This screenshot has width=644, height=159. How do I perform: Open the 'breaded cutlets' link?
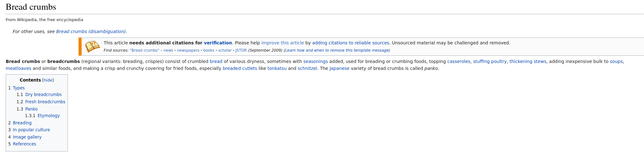click(240, 68)
